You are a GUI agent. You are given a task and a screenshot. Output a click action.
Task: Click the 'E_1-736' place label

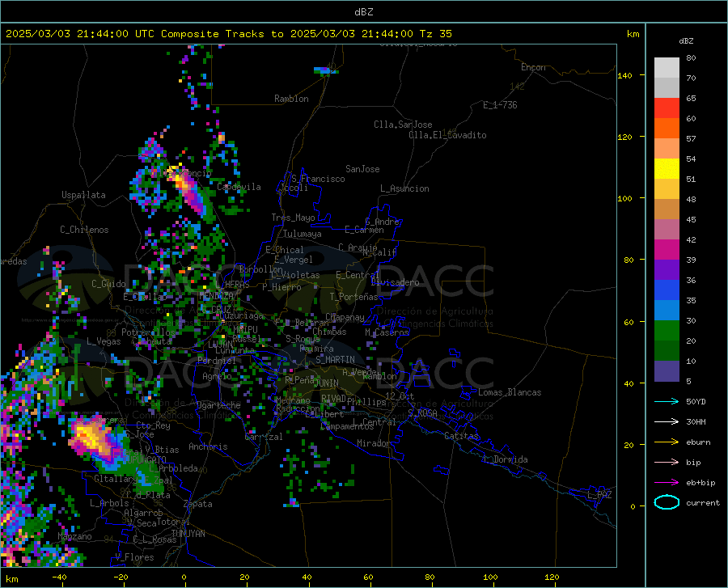tap(500, 105)
